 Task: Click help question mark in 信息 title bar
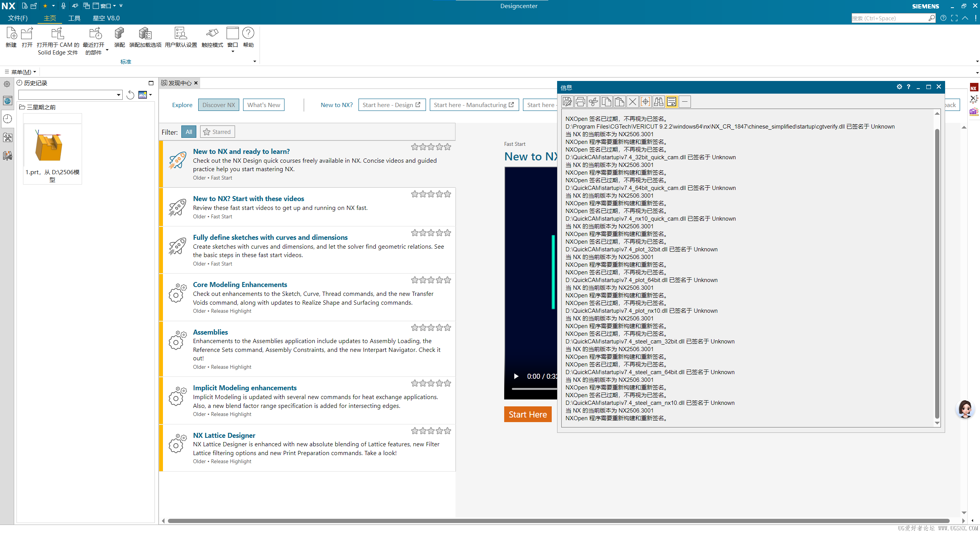pyautogui.click(x=908, y=87)
